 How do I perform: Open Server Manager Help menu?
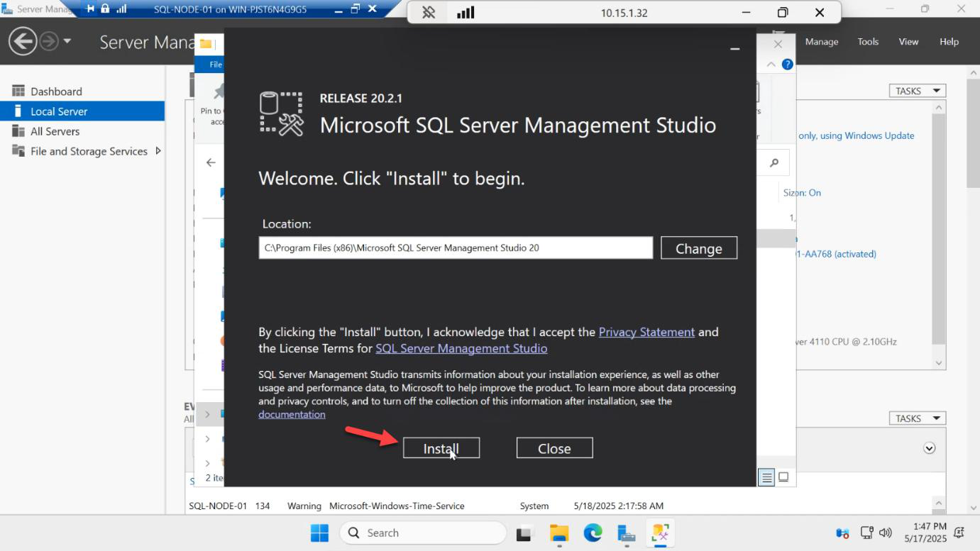click(949, 42)
